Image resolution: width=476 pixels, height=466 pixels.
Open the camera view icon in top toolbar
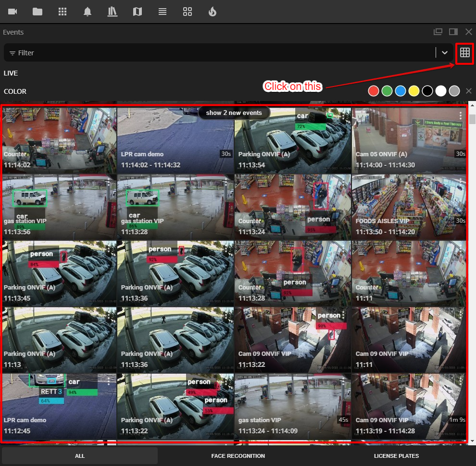(13, 12)
